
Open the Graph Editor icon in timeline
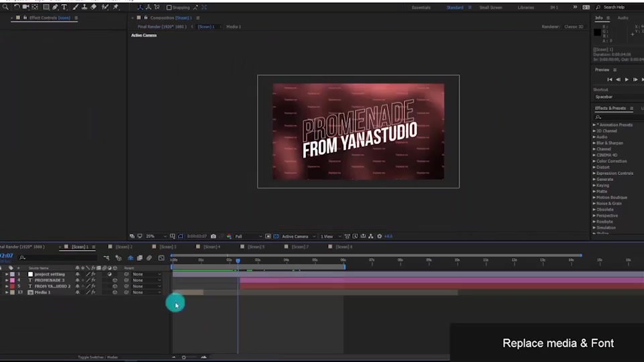(162, 257)
